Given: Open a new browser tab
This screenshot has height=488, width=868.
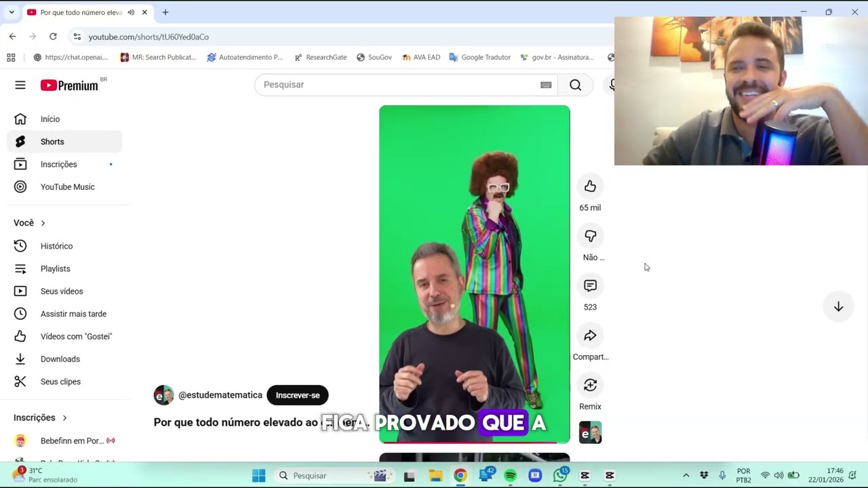Looking at the screenshot, I should coord(165,12).
